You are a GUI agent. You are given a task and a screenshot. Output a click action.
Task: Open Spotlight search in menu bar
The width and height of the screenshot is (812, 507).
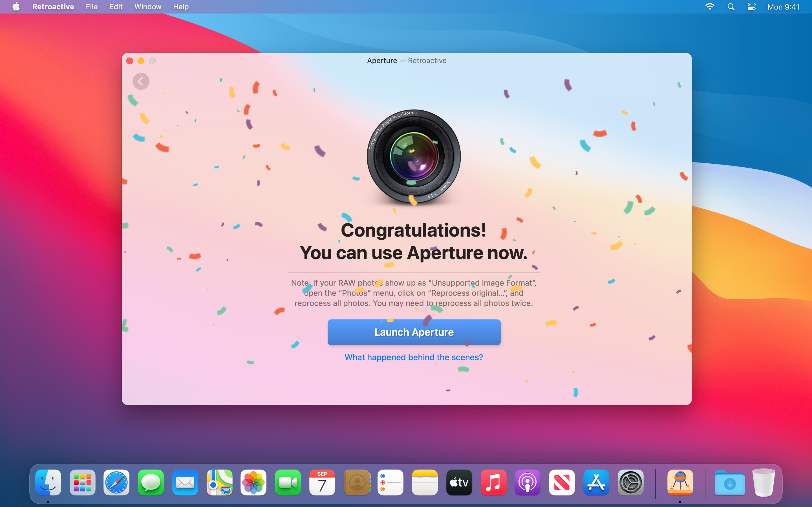pyautogui.click(x=731, y=7)
